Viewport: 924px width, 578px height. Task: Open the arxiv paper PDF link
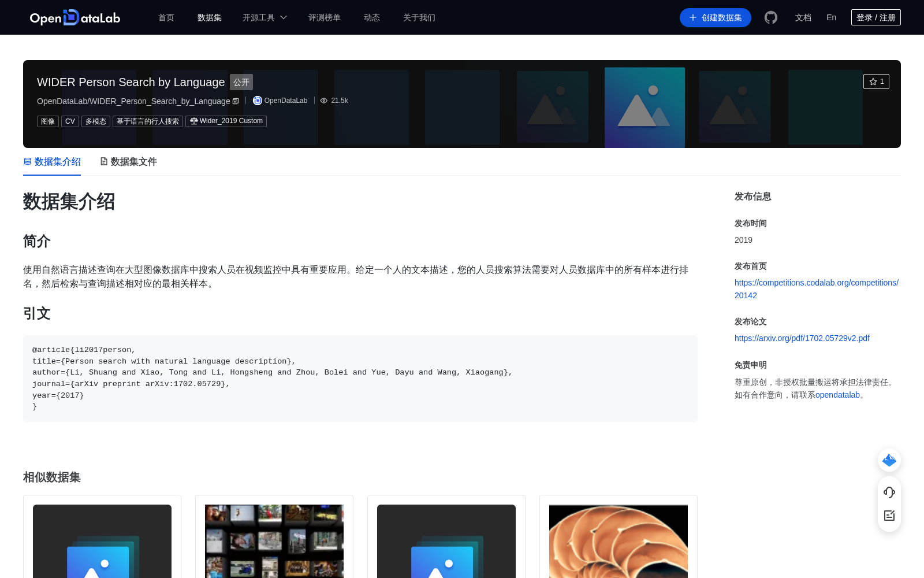(x=802, y=338)
